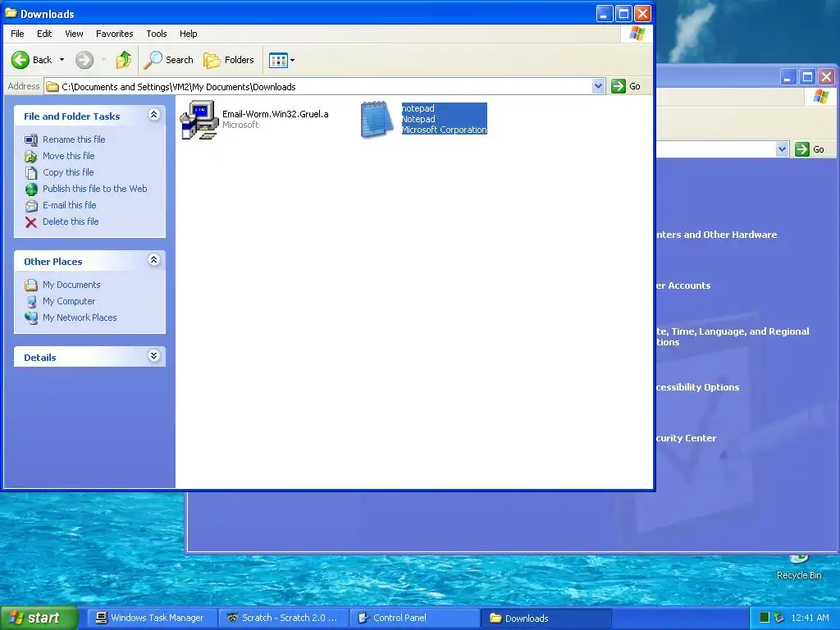Switch to Control Panel taskbar button
Image resolution: width=840 pixels, height=630 pixels.
(415, 618)
